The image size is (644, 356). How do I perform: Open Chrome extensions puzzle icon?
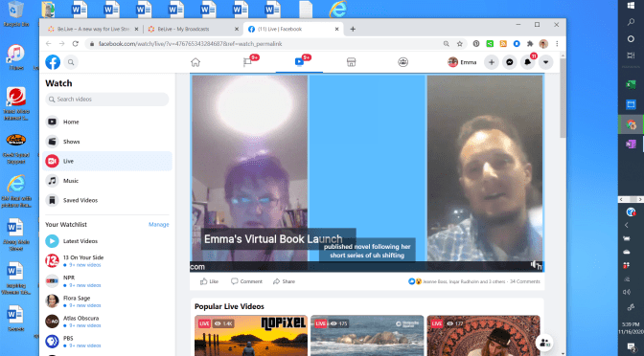(x=530, y=44)
